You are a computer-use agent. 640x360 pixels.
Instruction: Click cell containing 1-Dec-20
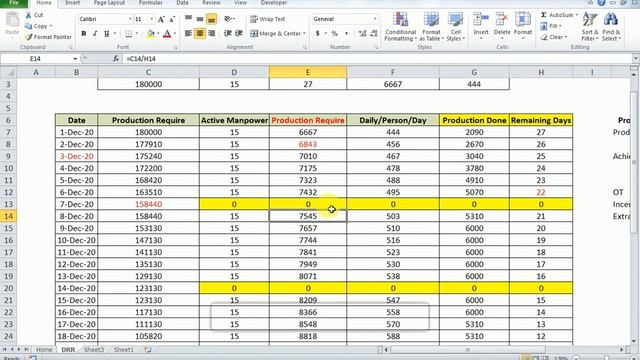click(x=76, y=132)
